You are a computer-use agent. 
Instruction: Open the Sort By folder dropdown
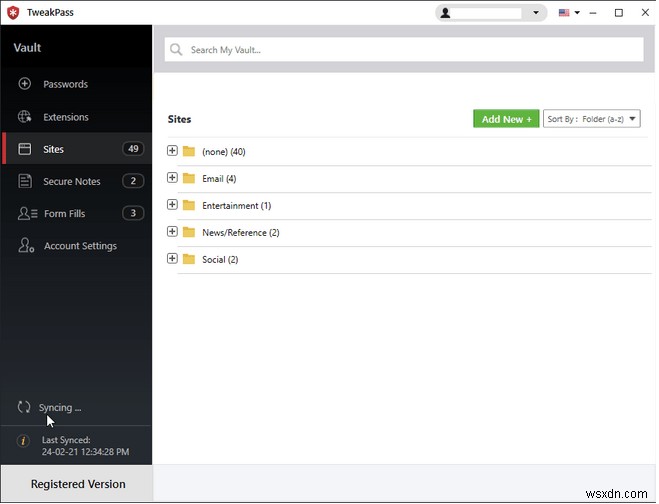(592, 119)
